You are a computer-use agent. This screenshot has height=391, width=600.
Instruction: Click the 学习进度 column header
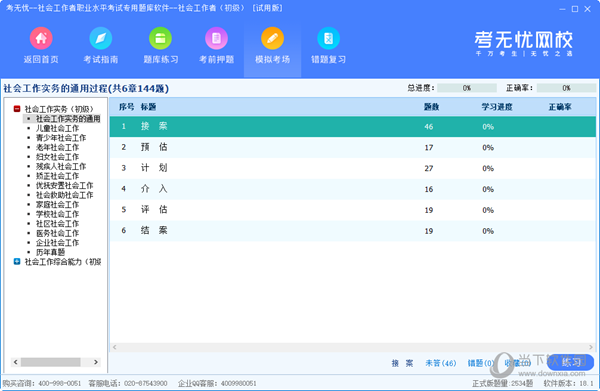tap(497, 107)
